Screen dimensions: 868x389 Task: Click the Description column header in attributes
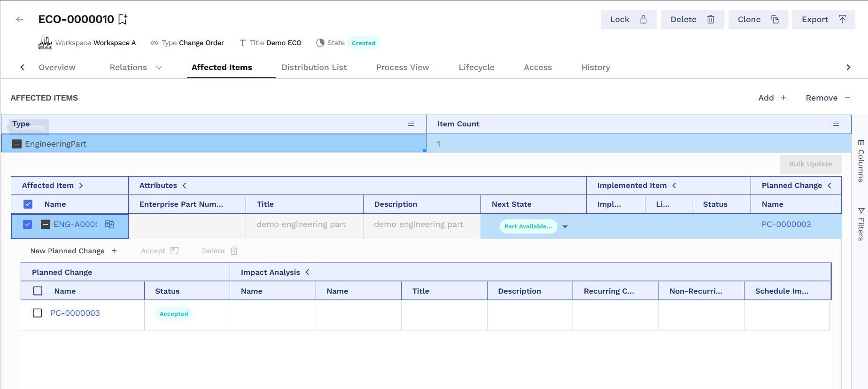click(396, 204)
